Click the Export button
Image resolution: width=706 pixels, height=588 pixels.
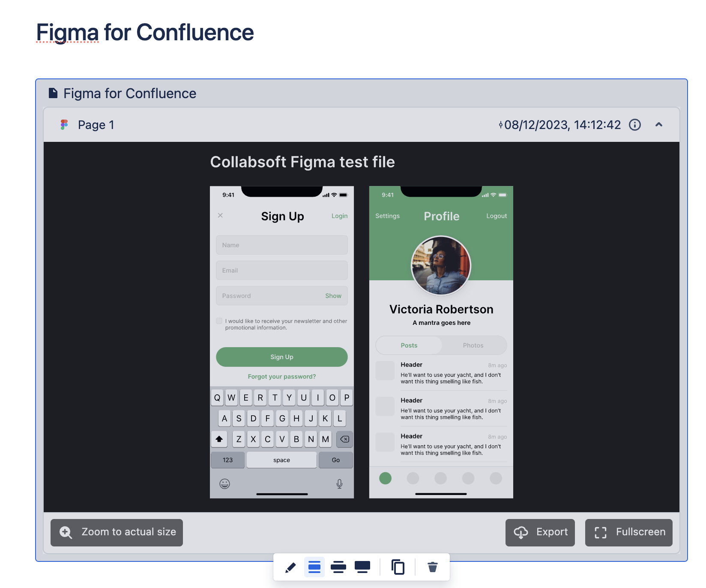pyautogui.click(x=540, y=533)
